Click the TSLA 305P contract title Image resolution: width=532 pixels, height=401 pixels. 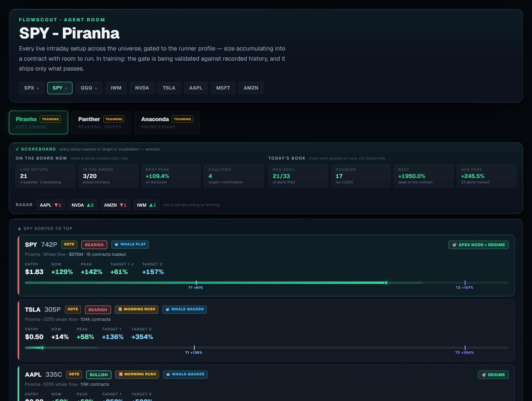pyautogui.click(x=43, y=310)
